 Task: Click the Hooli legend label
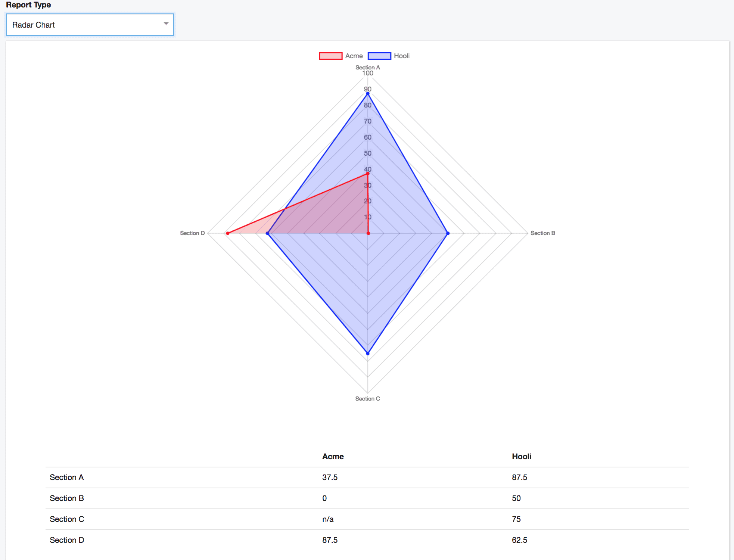point(402,56)
